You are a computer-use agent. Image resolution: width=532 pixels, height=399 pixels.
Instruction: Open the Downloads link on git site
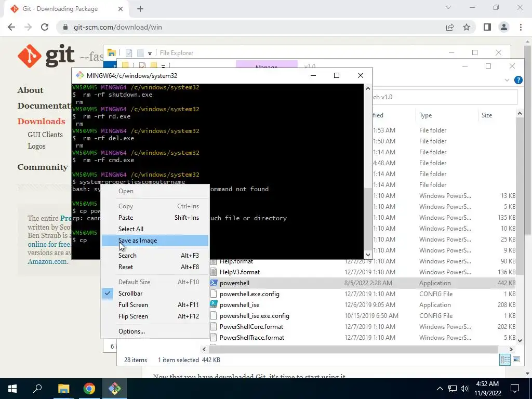[41, 122]
